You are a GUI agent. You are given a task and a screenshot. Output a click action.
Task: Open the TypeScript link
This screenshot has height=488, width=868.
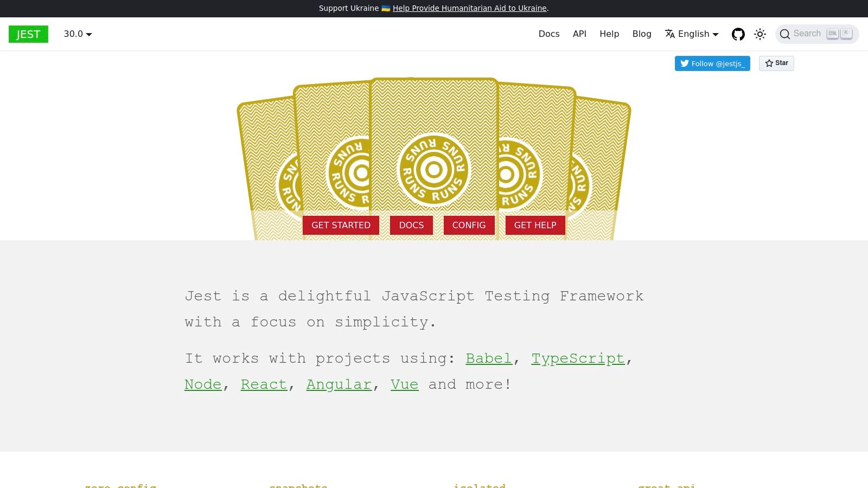[578, 358]
